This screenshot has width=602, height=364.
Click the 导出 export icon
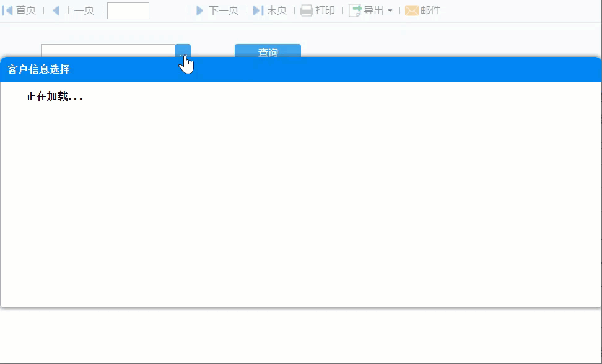coord(355,11)
